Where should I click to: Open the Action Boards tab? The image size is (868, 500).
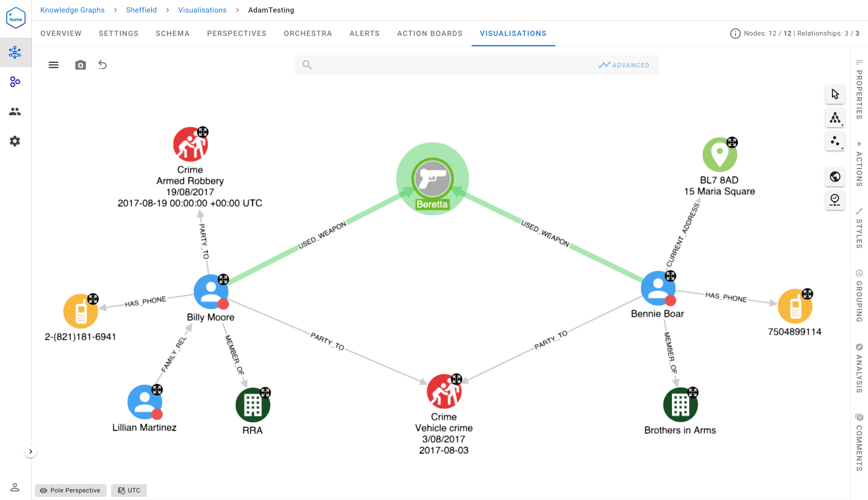pyautogui.click(x=429, y=33)
